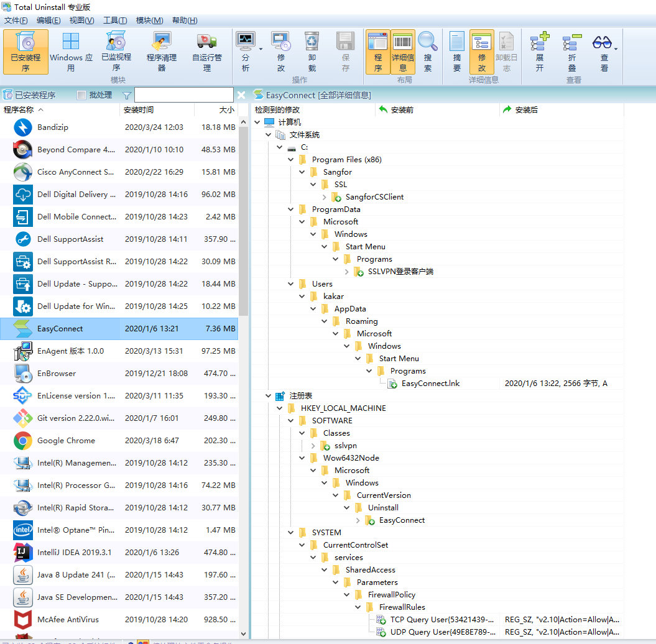The height and width of the screenshot is (644, 656).
Task: Open the Windows 应用 module
Action: pos(70,52)
